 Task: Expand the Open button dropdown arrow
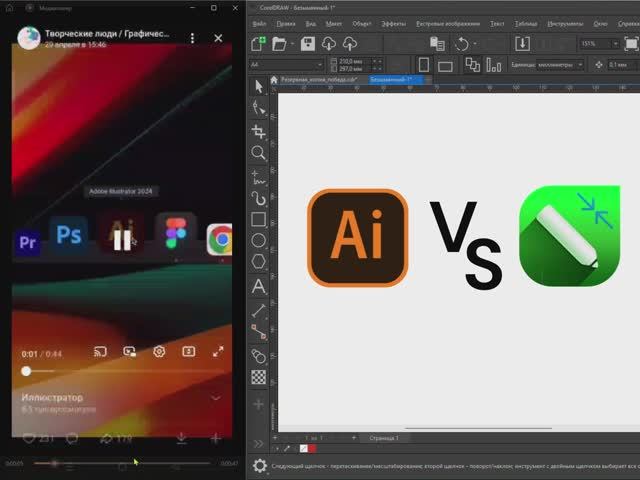(292, 43)
